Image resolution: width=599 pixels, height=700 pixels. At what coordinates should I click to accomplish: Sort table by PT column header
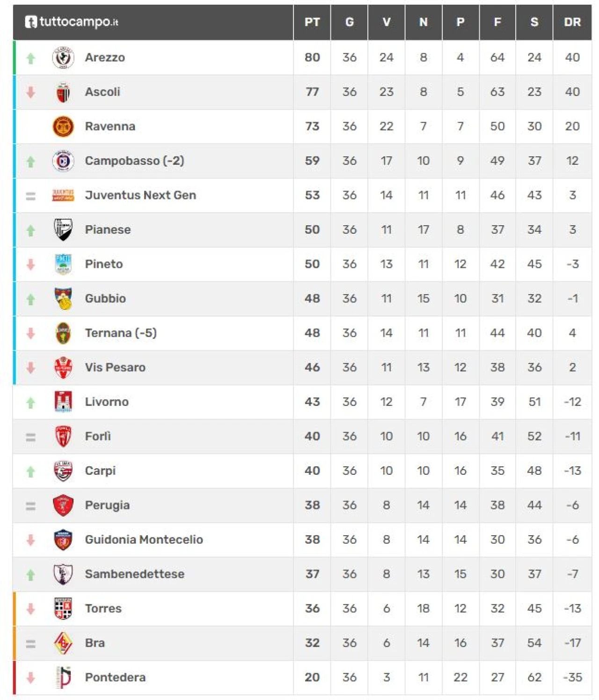312,22
